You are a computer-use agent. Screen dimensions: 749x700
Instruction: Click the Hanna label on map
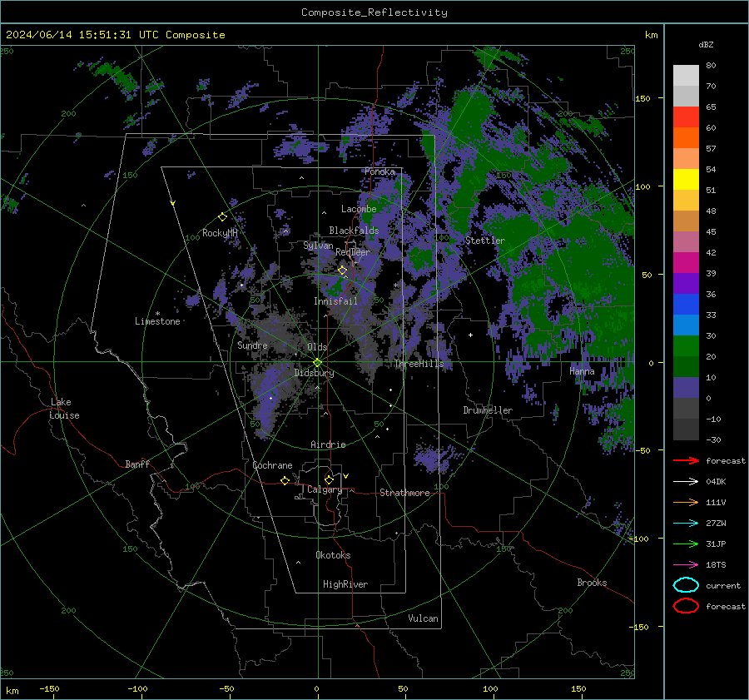pos(582,371)
